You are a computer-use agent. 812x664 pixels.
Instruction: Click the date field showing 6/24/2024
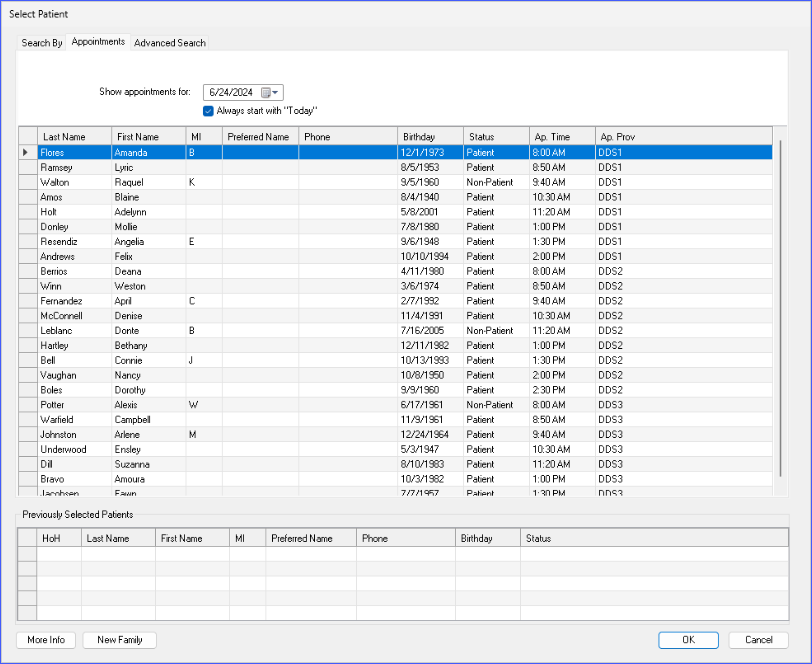(x=231, y=92)
